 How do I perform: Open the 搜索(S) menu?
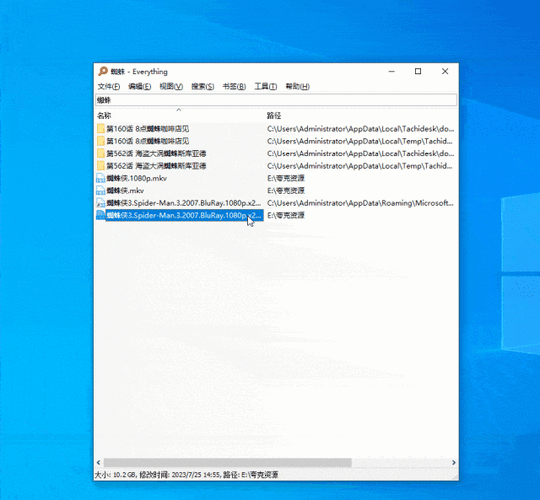pyautogui.click(x=202, y=86)
